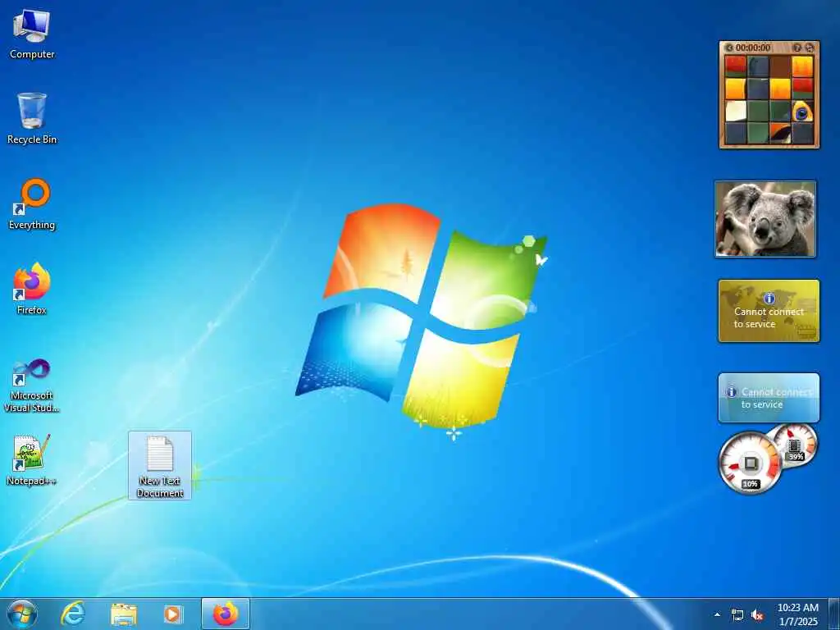Click the koala slide show gadget

click(x=765, y=219)
